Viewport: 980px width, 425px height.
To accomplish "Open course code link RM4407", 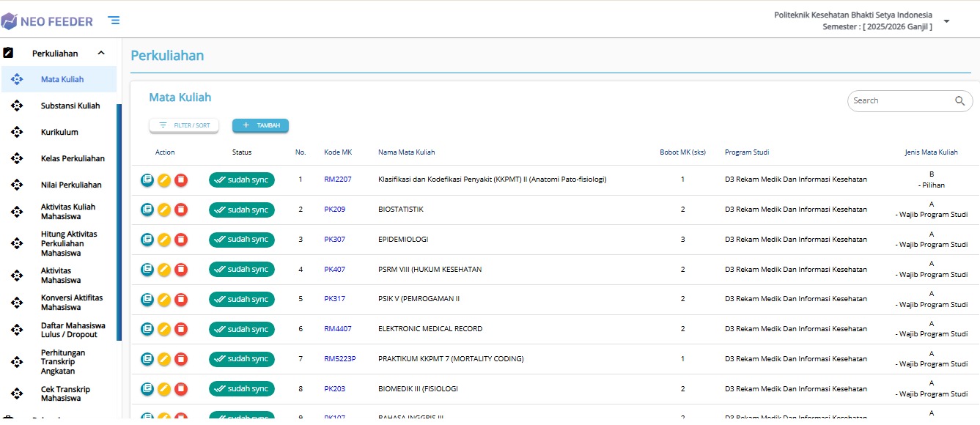I will (x=337, y=329).
